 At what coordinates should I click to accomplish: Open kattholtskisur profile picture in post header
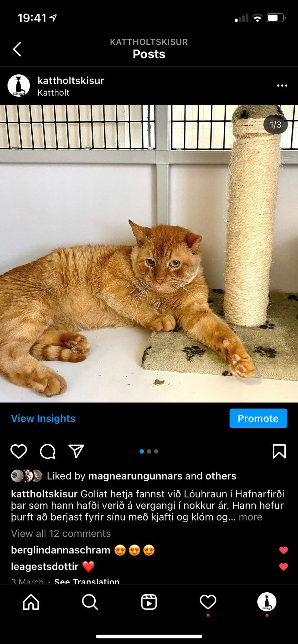click(19, 86)
